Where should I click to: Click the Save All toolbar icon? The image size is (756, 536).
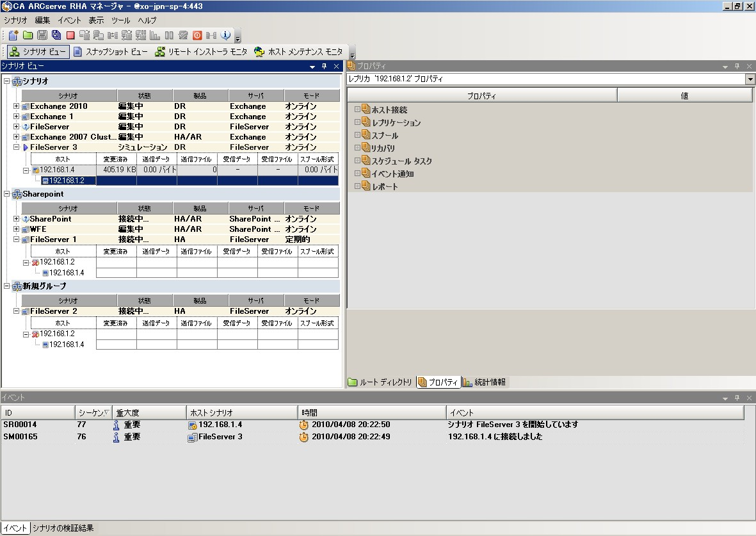[x=56, y=35]
